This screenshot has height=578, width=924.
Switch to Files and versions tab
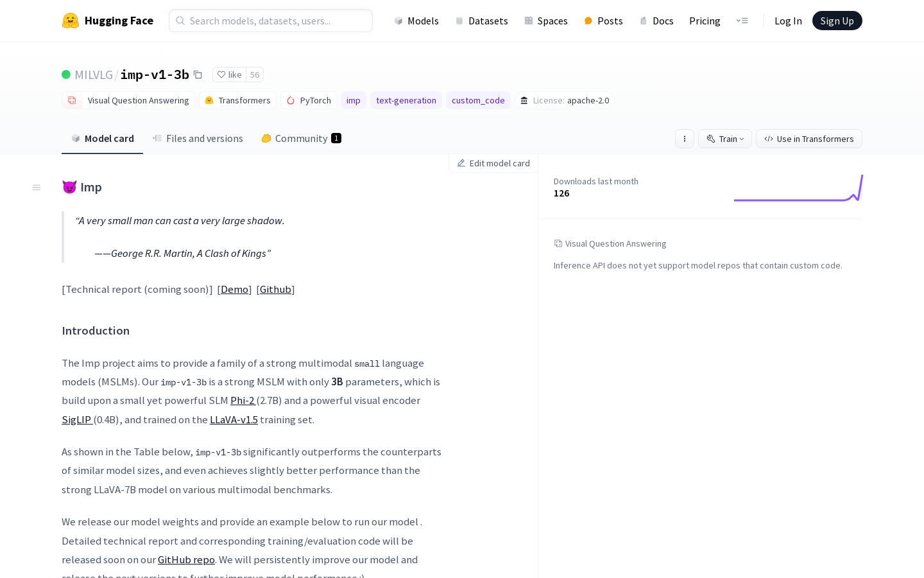point(198,138)
